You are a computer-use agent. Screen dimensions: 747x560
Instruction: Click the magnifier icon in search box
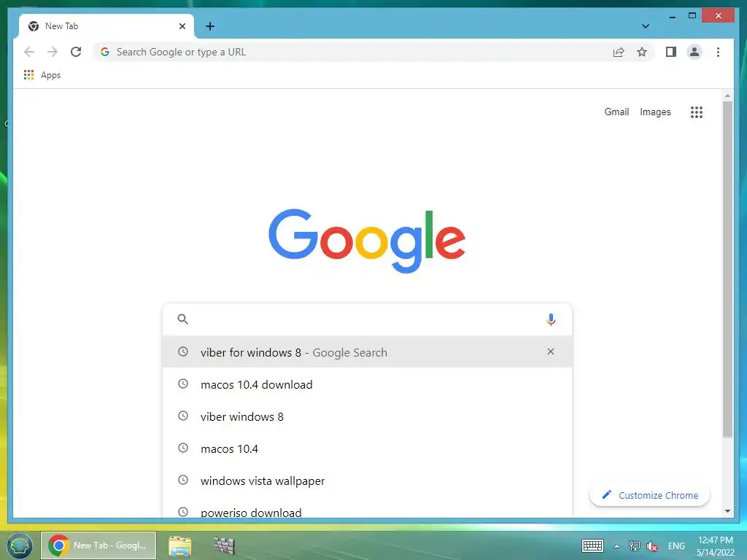coord(183,319)
